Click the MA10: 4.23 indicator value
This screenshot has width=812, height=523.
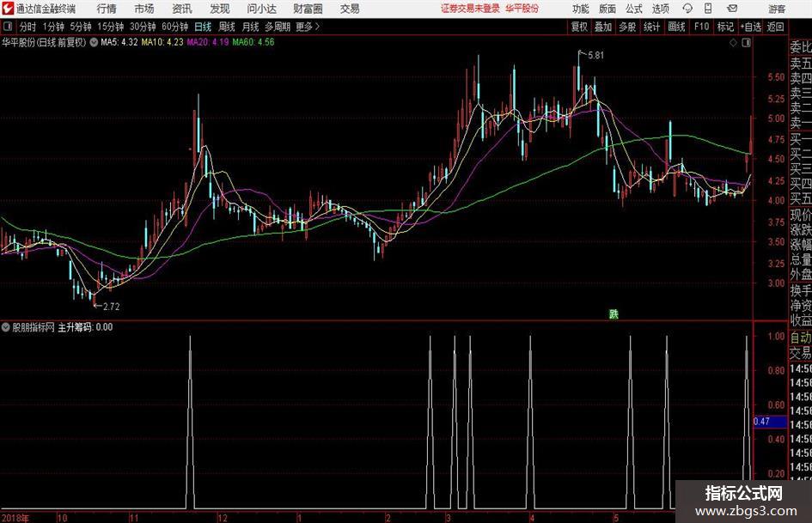point(162,42)
